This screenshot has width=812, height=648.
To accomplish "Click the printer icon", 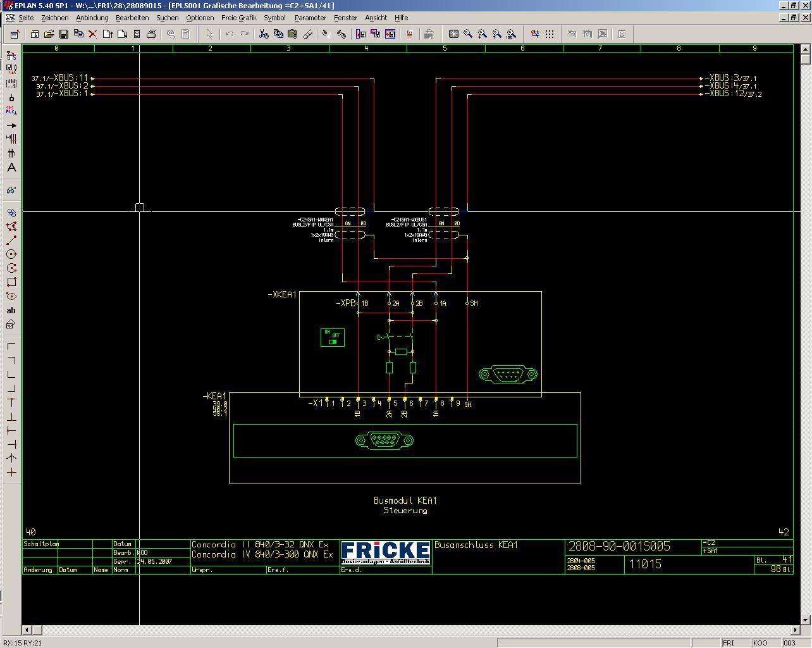I will point(151,34).
